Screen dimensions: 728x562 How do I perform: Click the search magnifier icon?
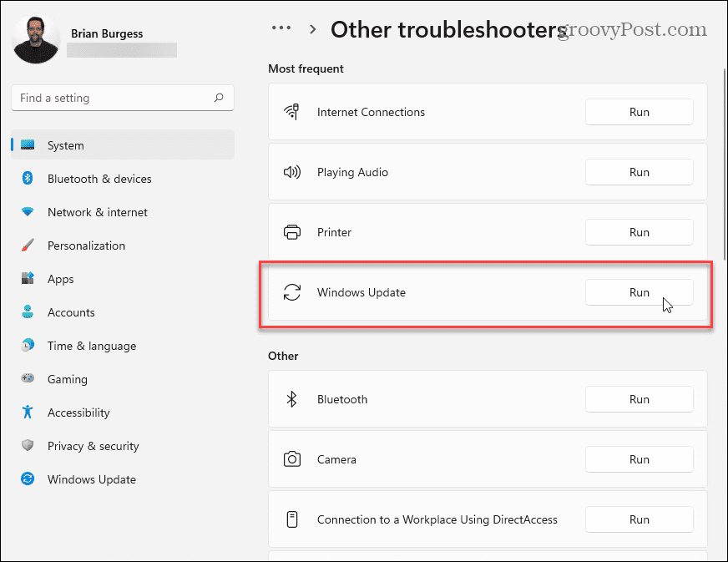pos(219,98)
